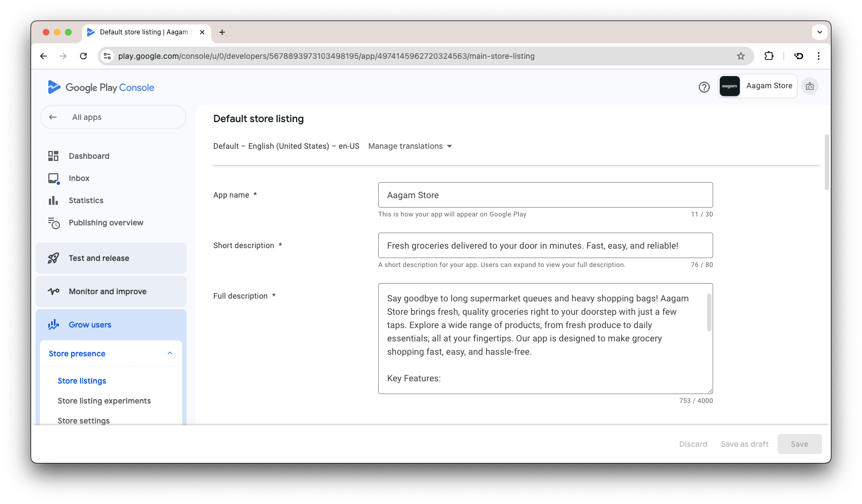Click the Test and release rocket icon

point(53,258)
